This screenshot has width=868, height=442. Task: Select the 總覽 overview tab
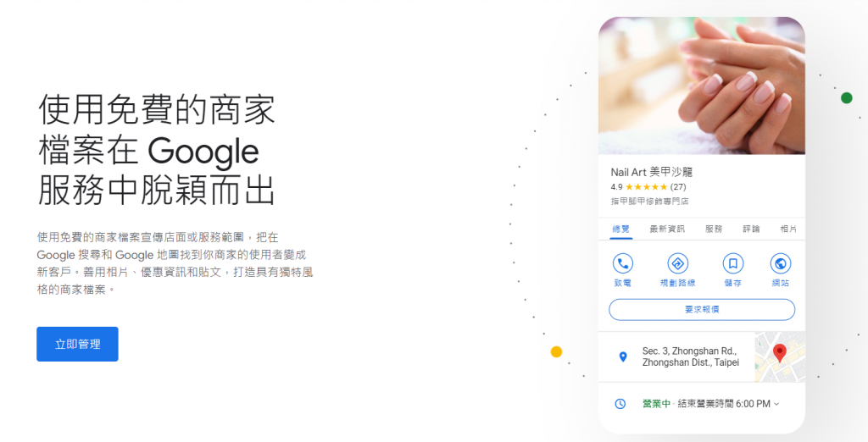coord(621,229)
